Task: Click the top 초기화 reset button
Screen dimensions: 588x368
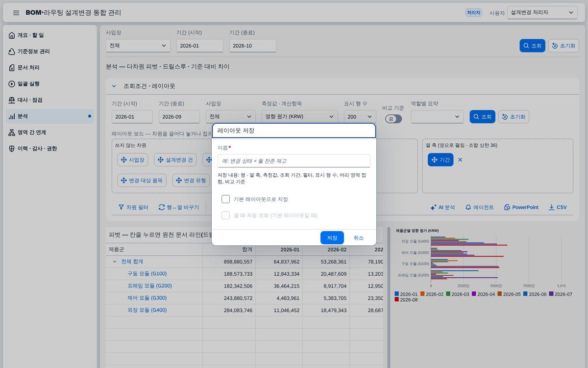Action: [x=563, y=46]
